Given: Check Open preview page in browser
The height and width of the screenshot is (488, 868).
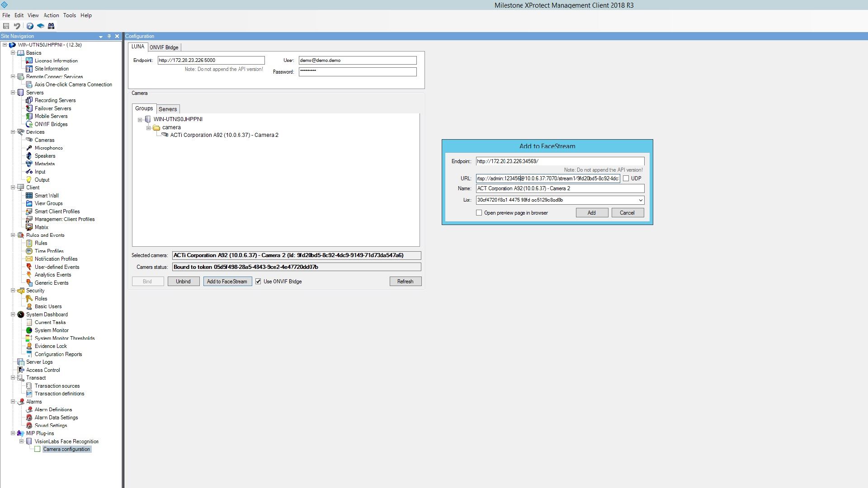Looking at the screenshot, I should pyautogui.click(x=479, y=213).
